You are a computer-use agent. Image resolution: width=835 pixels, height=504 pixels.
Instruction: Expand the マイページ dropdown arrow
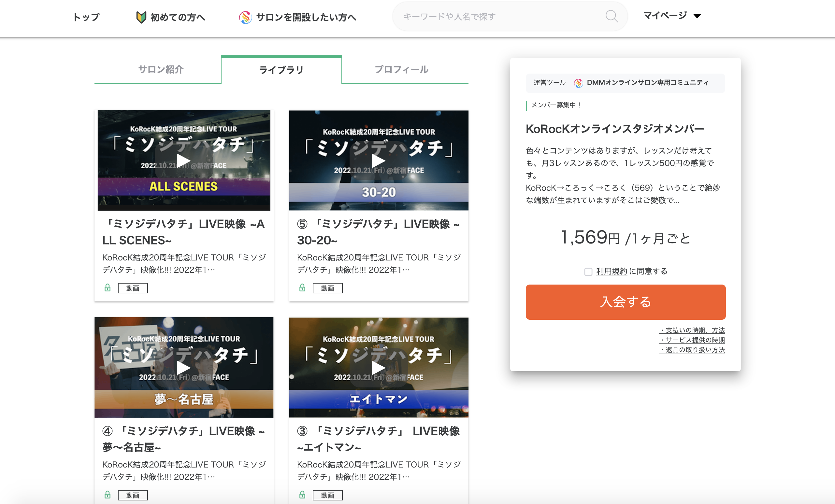[x=697, y=16]
